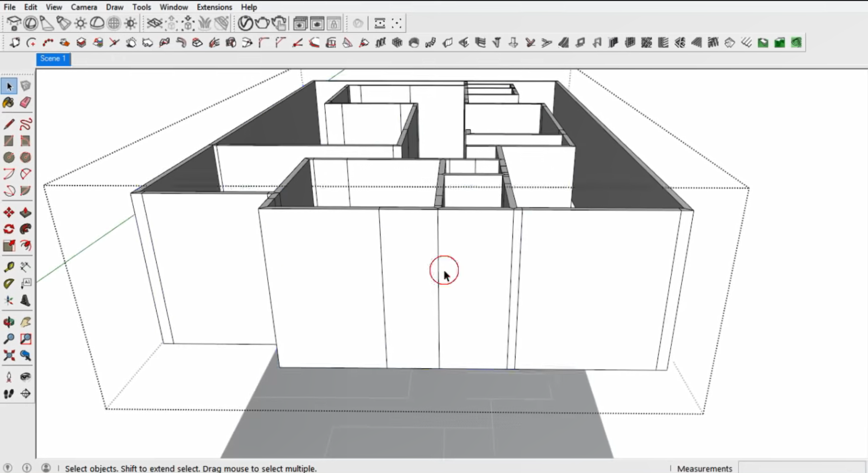Viewport: 868px width, 473px height.
Task: Choose the Paint Bucket tool
Action: 9,103
